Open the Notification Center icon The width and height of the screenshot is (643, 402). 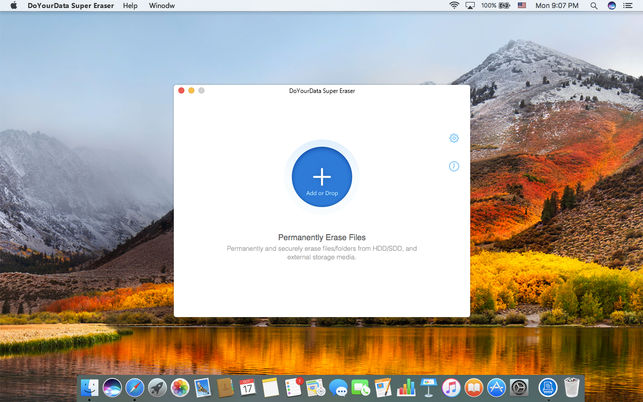point(627,5)
